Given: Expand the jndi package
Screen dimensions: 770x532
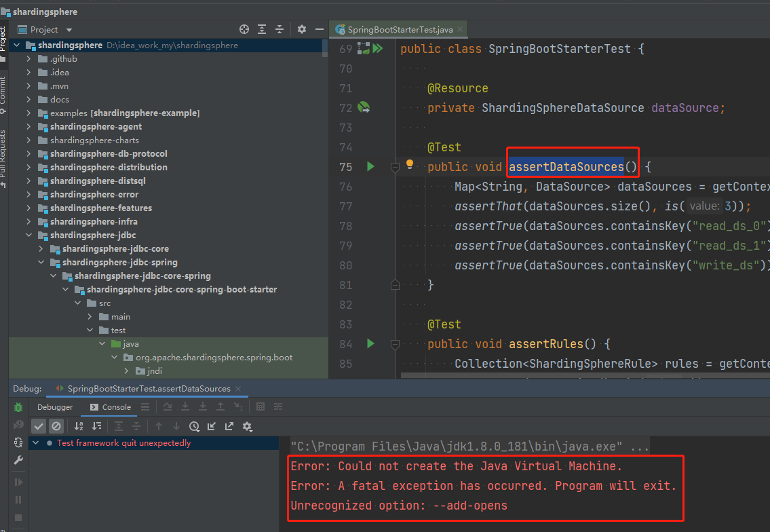Looking at the screenshot, I should pos(127,371).
